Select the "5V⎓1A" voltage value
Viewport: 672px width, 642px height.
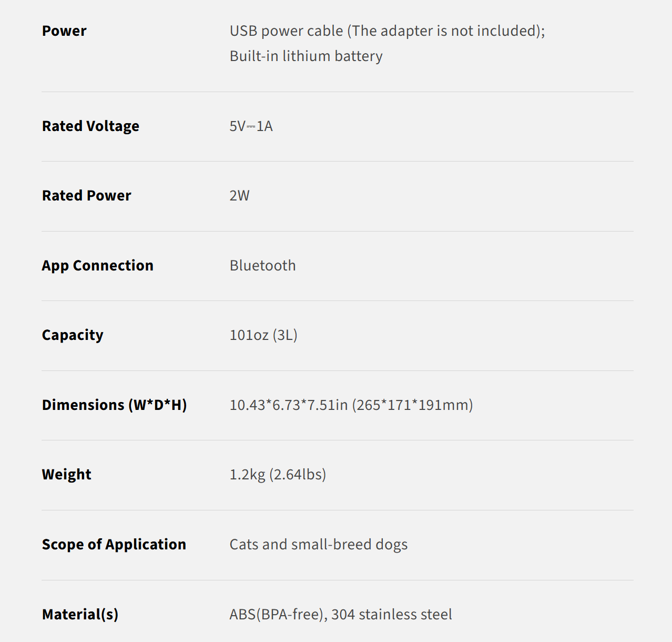pyautogui.click(x=251, y=126)
